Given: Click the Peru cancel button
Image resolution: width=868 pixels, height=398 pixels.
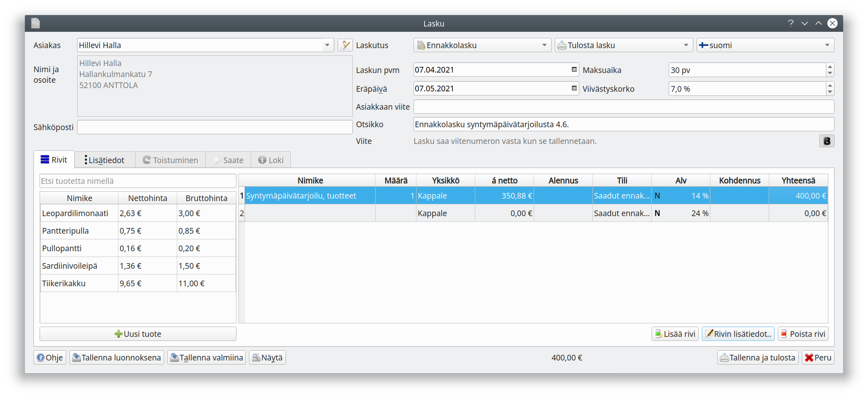Looking at the screenshot, I should [818, 358].
